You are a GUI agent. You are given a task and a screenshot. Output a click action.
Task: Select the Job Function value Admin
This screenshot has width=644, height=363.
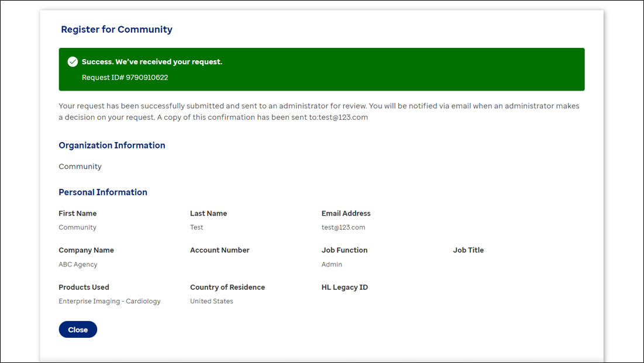(332, 264)
